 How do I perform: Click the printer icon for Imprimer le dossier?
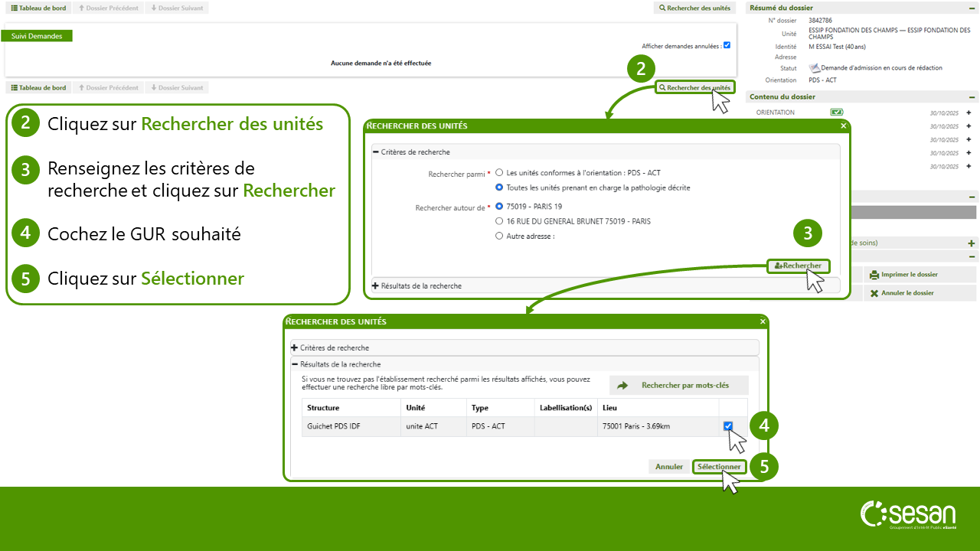874,275
